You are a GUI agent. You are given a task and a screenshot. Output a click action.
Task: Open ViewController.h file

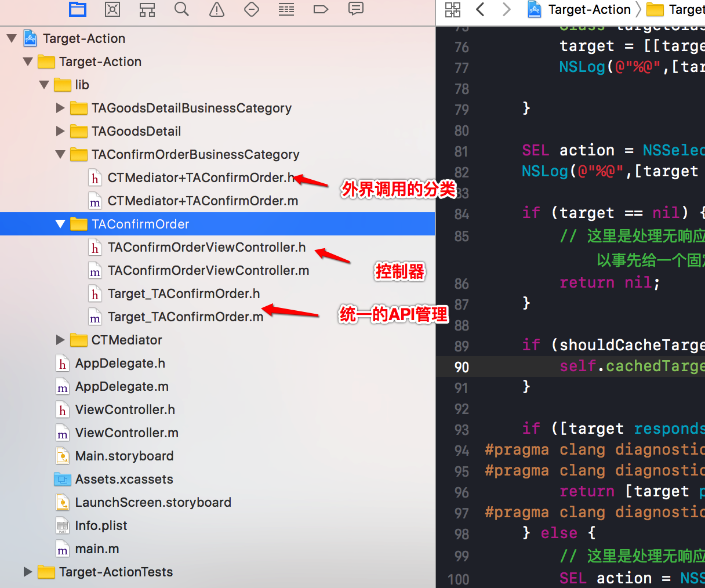(x=125, y=409)
